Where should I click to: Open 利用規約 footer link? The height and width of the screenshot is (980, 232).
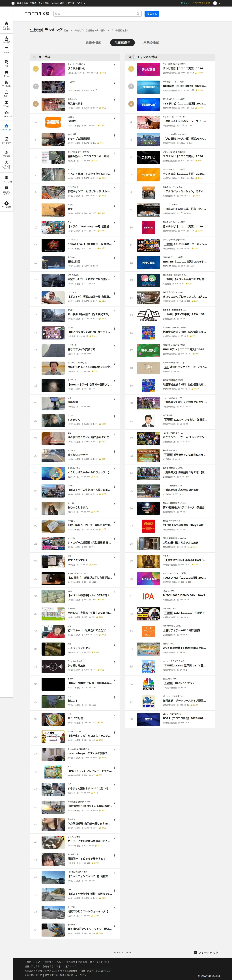click(x=82, y=962)
